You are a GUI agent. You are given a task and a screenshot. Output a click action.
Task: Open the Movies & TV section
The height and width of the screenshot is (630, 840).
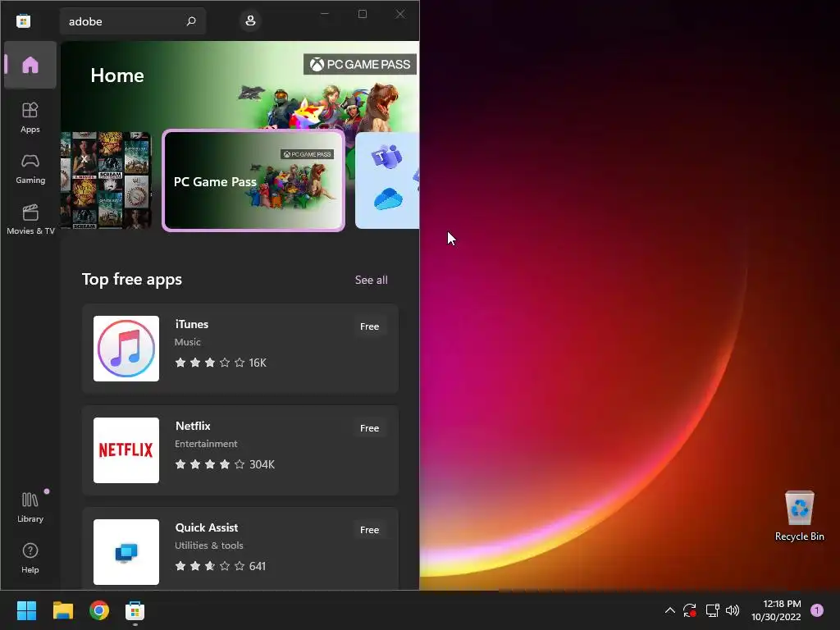pyautogui.click(x=30, y=220)
